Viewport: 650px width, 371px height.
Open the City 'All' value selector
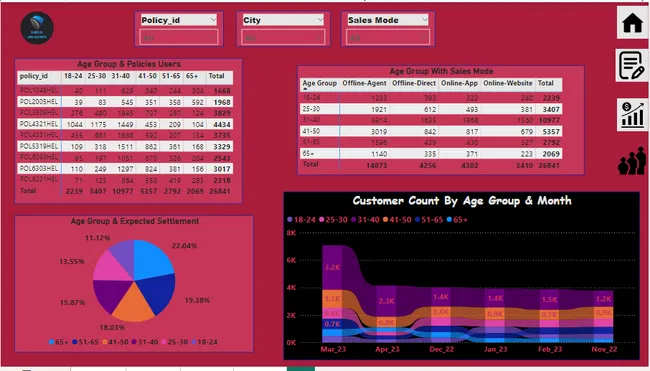click(x=283, y=38)
